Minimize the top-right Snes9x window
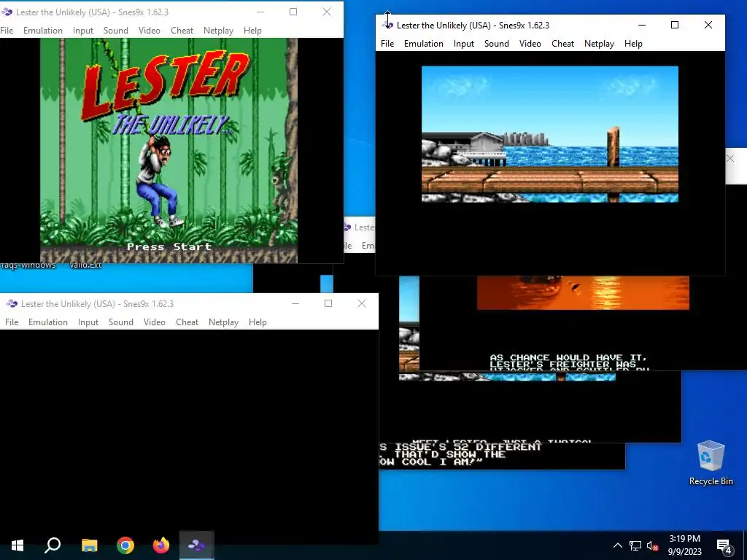This screenshot has width=747, height=560. pos(642,25)
